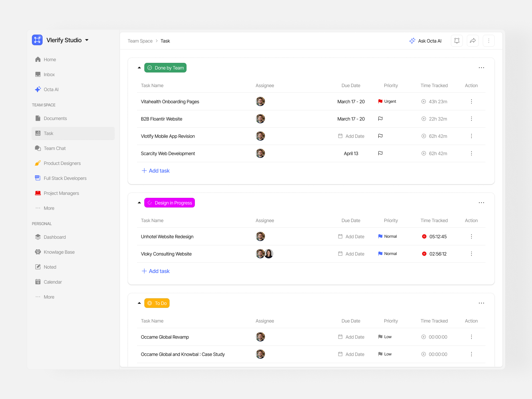Click the Ask Octa AI button

[x=426, y=41]
